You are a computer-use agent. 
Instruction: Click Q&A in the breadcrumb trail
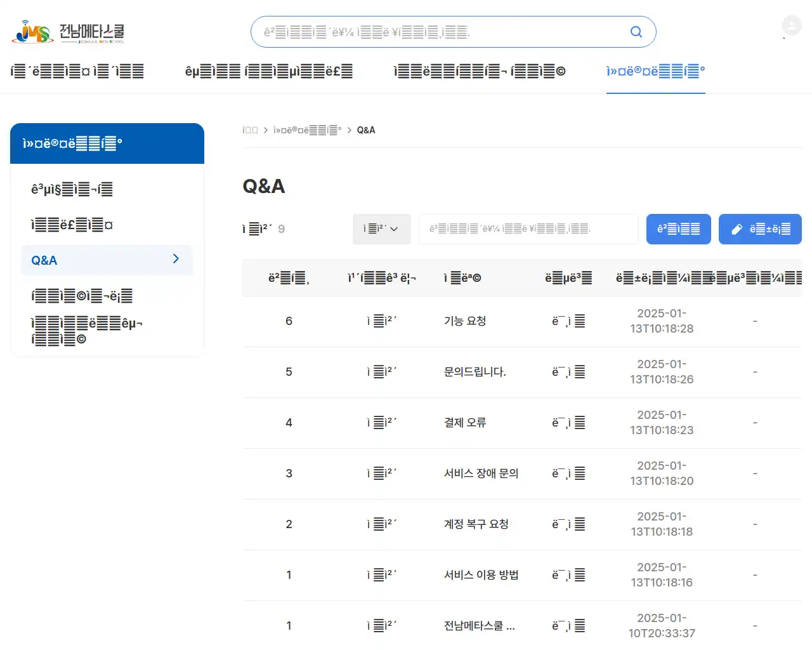(x=366, y=130)
